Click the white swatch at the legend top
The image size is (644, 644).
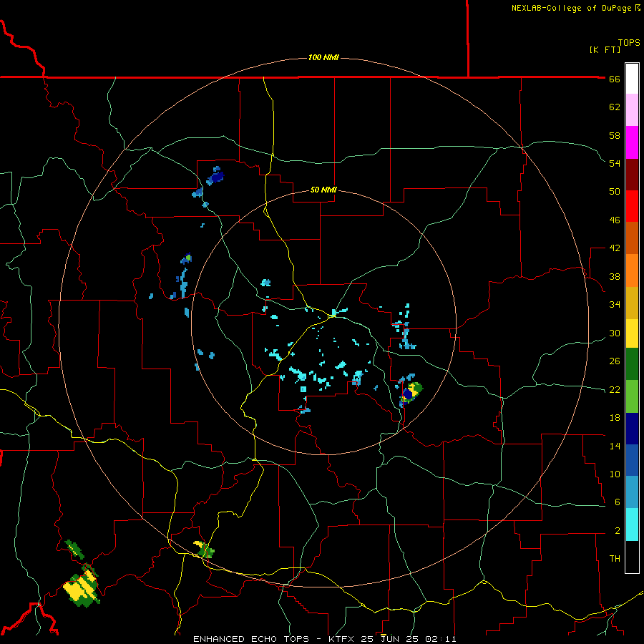(x=632, y=79)
